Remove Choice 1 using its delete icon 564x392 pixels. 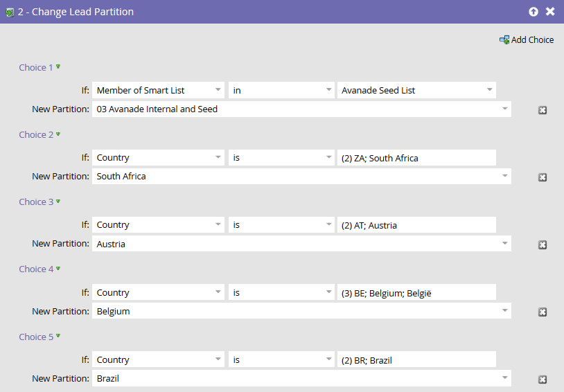[543, 110]
